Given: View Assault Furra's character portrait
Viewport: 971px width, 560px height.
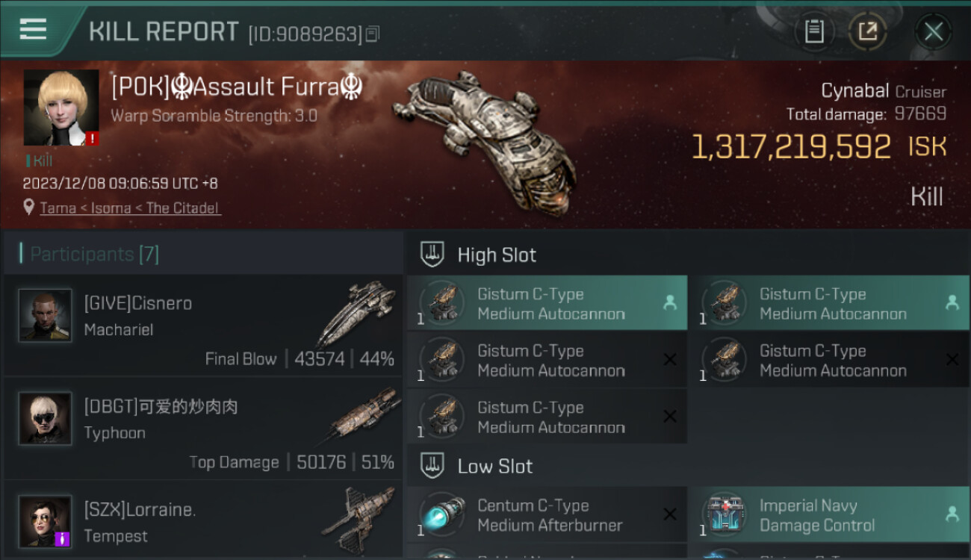Looking at the screenshot, I should tap(61, 108).
